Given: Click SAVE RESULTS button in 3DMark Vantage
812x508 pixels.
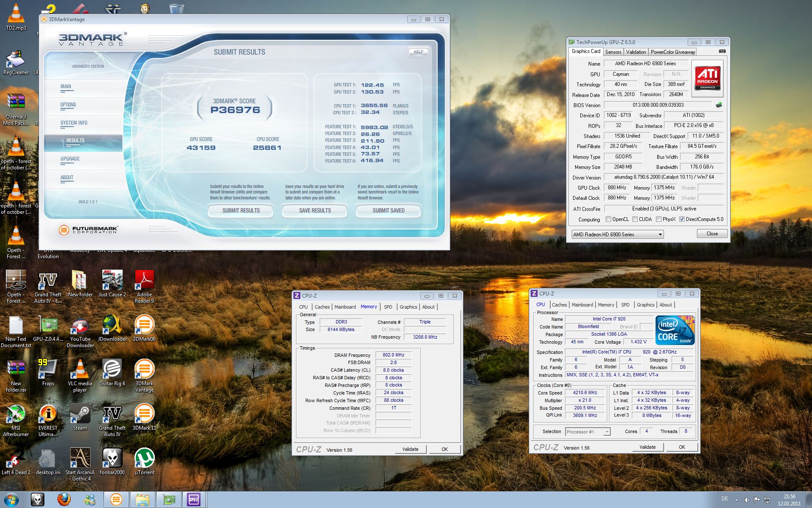Looking at the screenshot, I should pos(315,210).
